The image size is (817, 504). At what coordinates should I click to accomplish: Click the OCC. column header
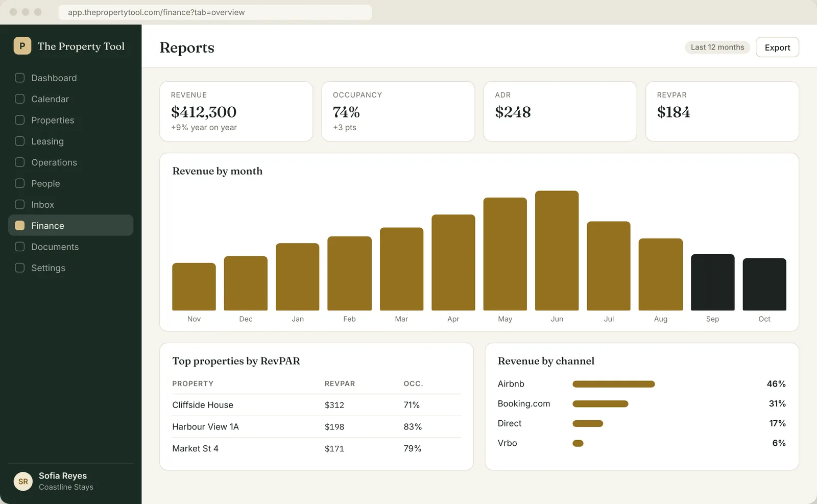click(x=413, y=383)
